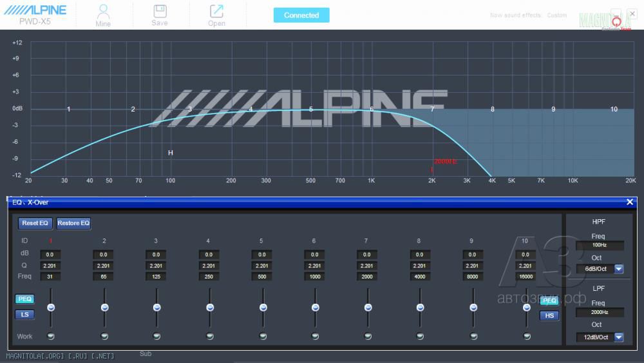Click band 3 Freq field showing 125
The height and width of the screenshot is (363, 644).
tap(156, 277)
